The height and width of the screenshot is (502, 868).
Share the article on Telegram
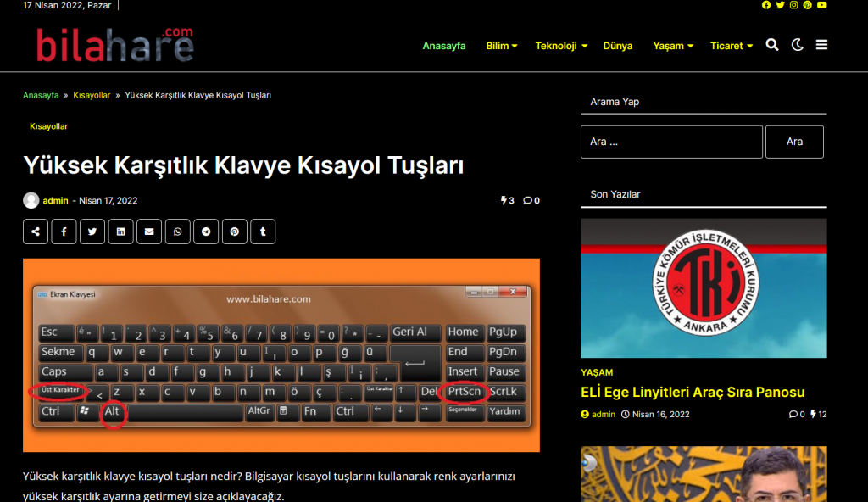click(206, 231)
